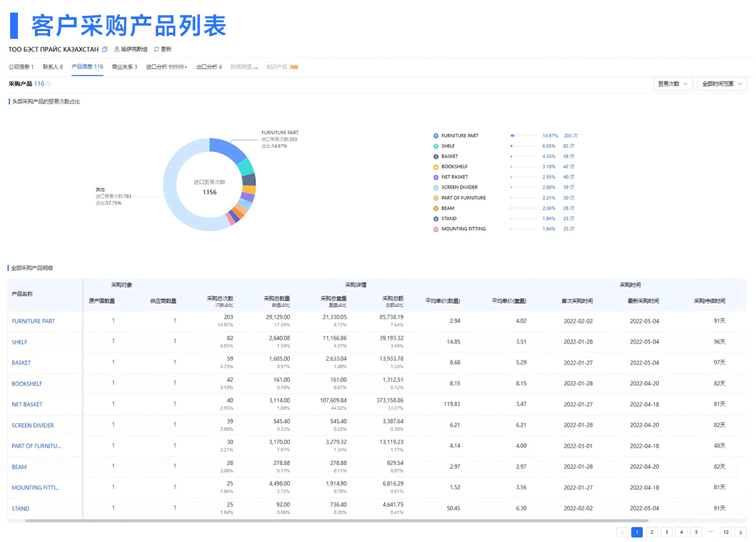Click the 采购总数量 column header

[277, 301]
